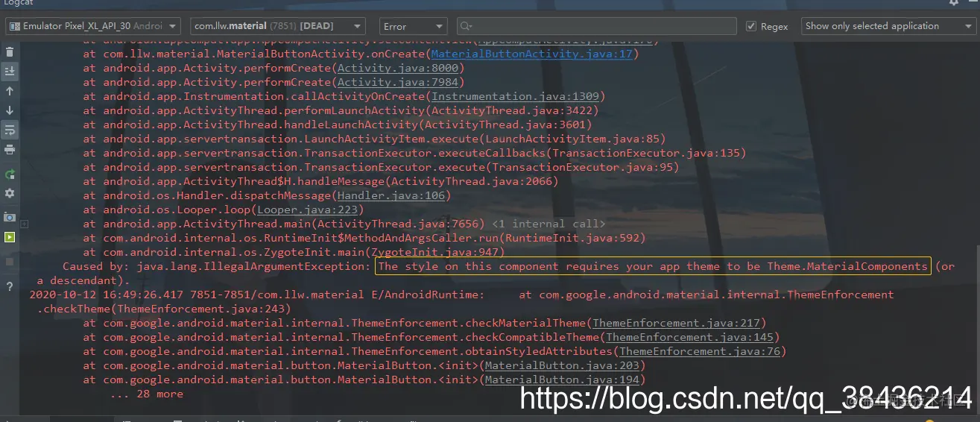Screen dimensions: 980x422
Task: Open the MaterialButtonActivity.java:17 link
Action: coord(531,54)
